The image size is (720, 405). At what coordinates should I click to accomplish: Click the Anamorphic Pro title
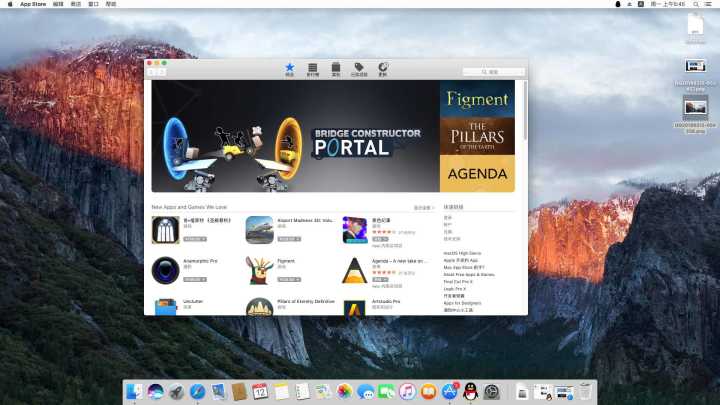coord(200,261)
